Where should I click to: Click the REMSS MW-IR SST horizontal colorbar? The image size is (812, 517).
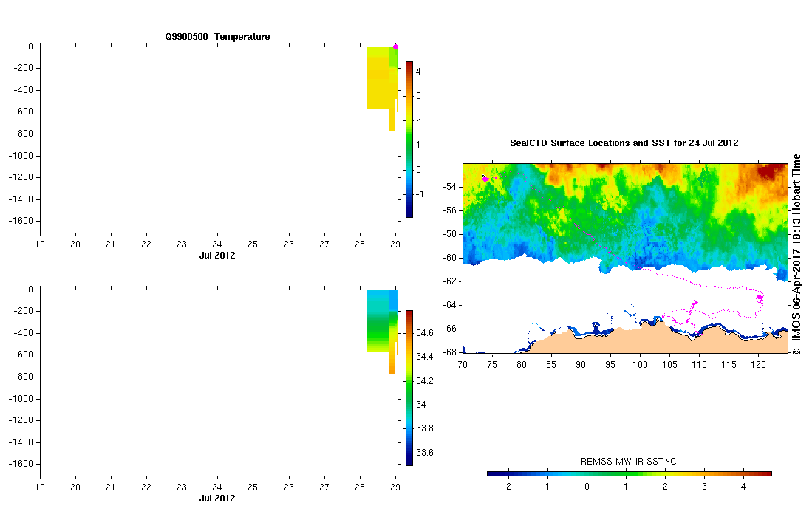coord(630,473)
